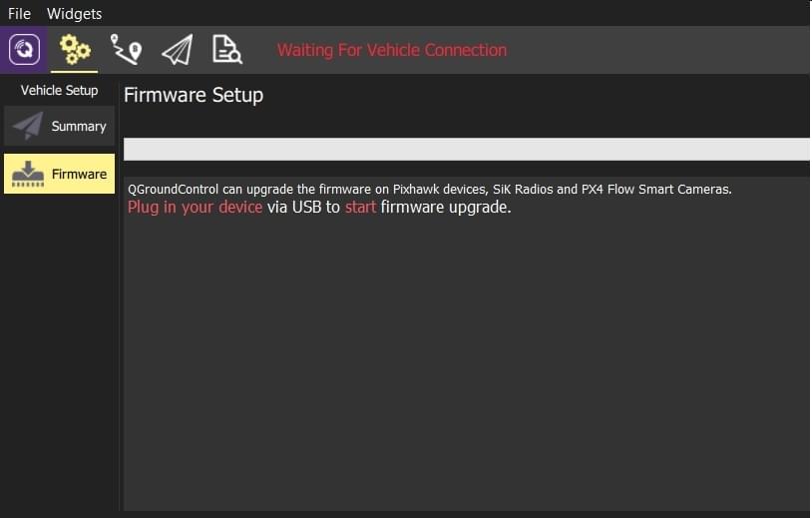This screenshot has width=812, height=518.
Task: Click the Firmware Setup page title
Action: [194, 95]
